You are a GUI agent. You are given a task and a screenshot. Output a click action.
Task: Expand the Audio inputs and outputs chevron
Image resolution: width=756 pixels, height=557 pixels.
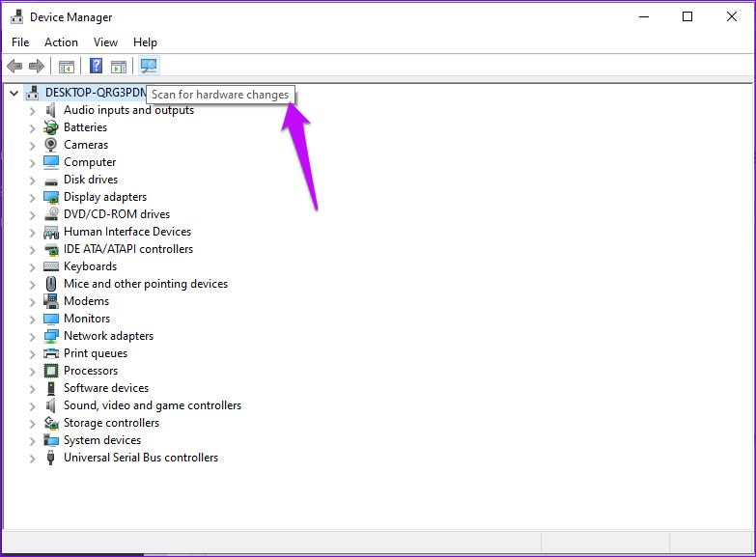pyautogui.click(x=32, y=111)
